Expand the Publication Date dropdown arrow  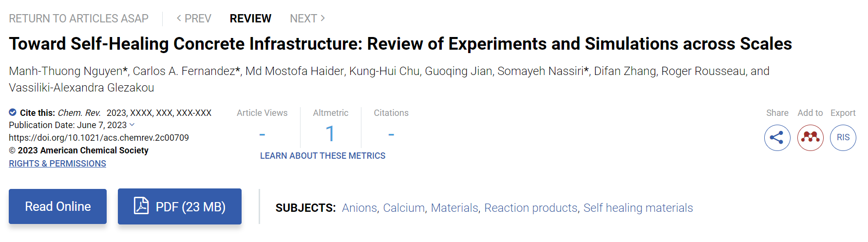point(132,125)
